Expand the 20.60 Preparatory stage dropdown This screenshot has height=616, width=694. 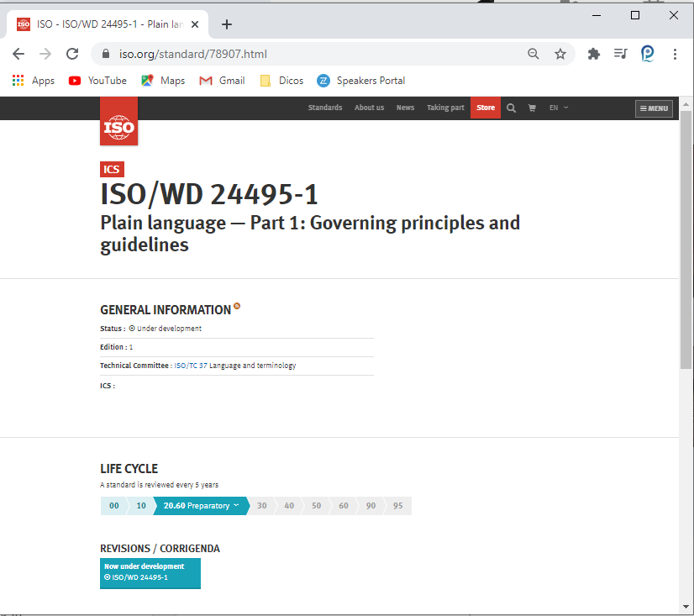pyautogui.click(x=201, y=506)
